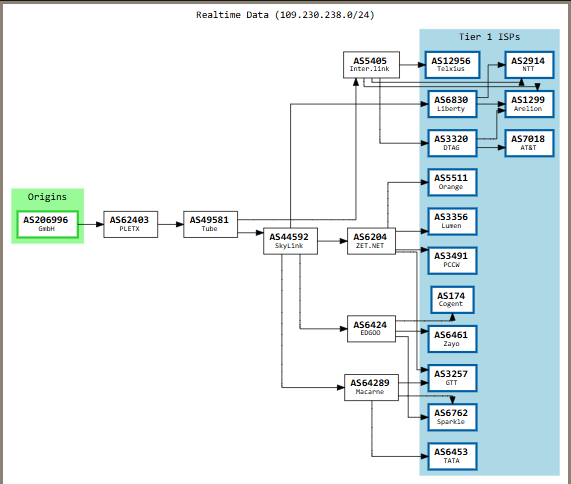Click the AS3356 Lumen node
The height and width of the screenshot is (484, 571).
point(452,221)
